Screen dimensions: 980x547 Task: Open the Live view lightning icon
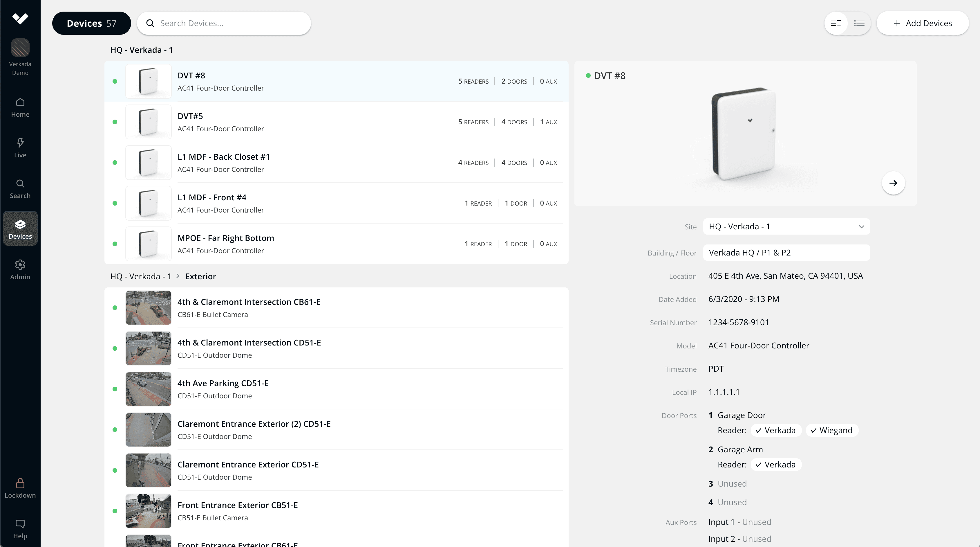[x=20, y=148]
